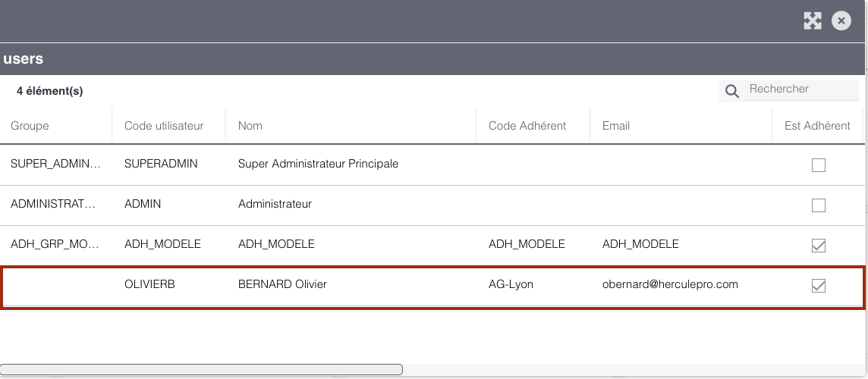Sort by Est Adhérent column header

coord(817,126)
